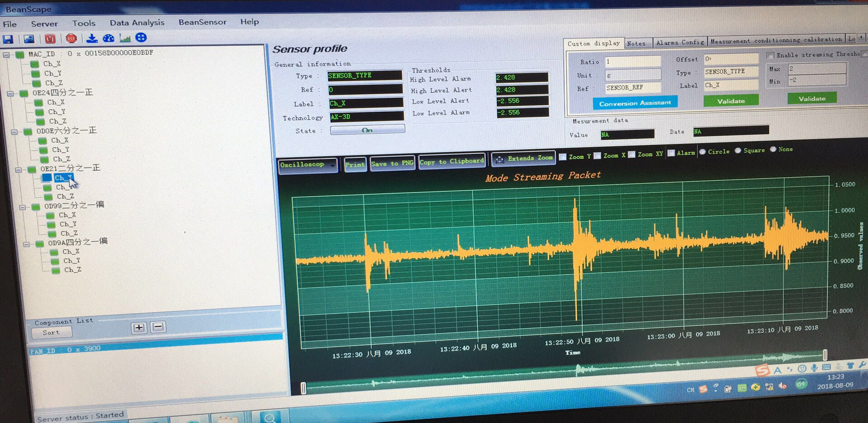Click the blue fullscreen arrows icon
The height and width of the screenshot is (423, 868).
141,38
